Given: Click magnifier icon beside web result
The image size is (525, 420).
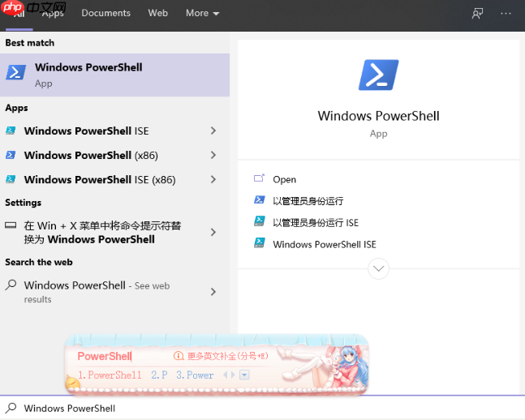Looking at the screenshot, I should click(x=11, y=285).
